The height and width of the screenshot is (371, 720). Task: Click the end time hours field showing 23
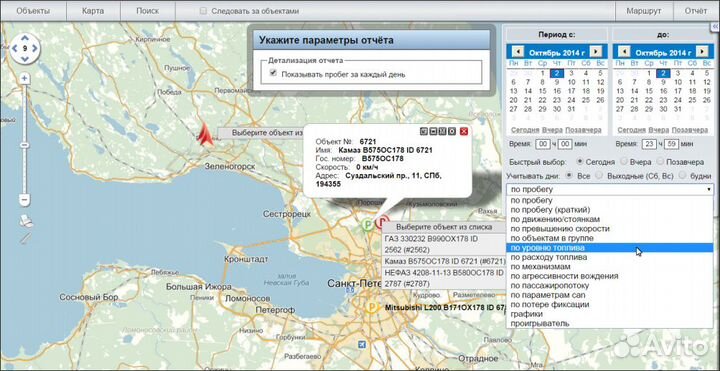[649, 144]
